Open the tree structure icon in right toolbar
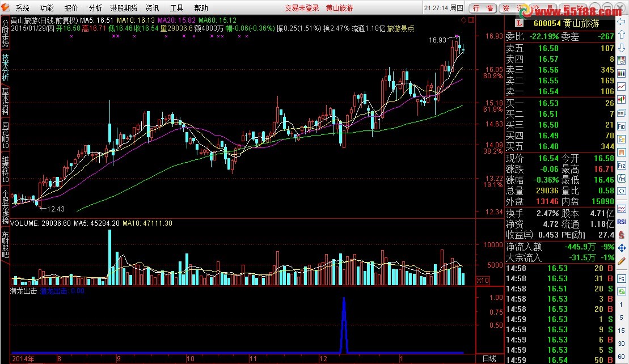The height and width of the screenshot is (364, 629). pos(622,139)
